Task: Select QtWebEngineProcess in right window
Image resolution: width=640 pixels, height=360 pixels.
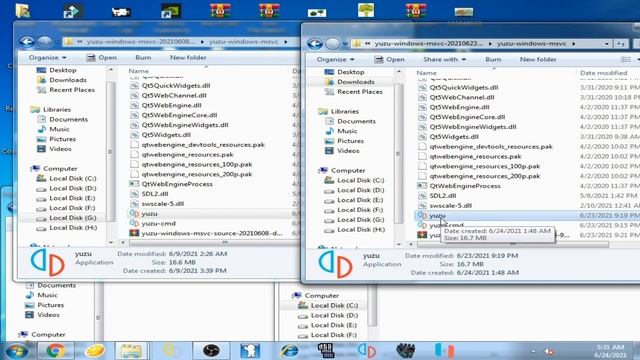Action: click(x=464, y=186)
